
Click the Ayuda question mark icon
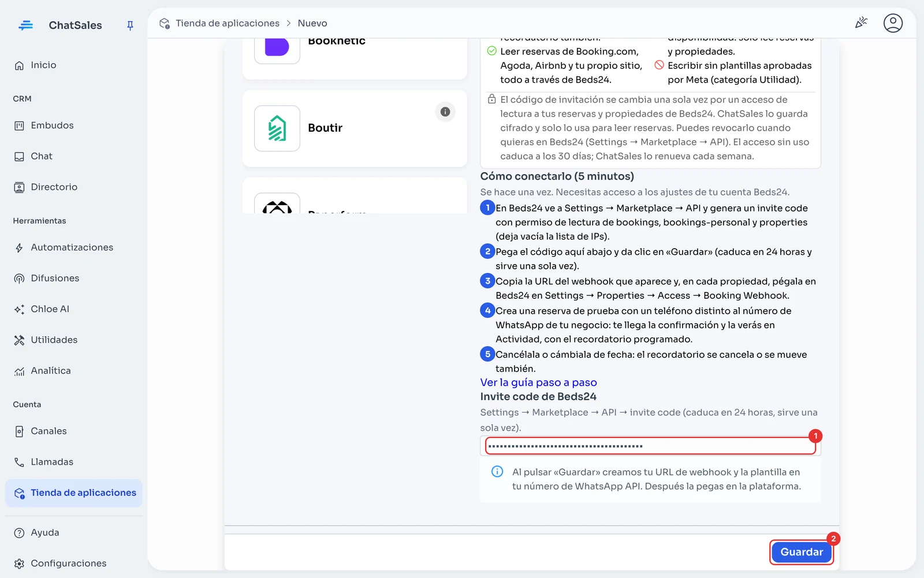(19, 533)
